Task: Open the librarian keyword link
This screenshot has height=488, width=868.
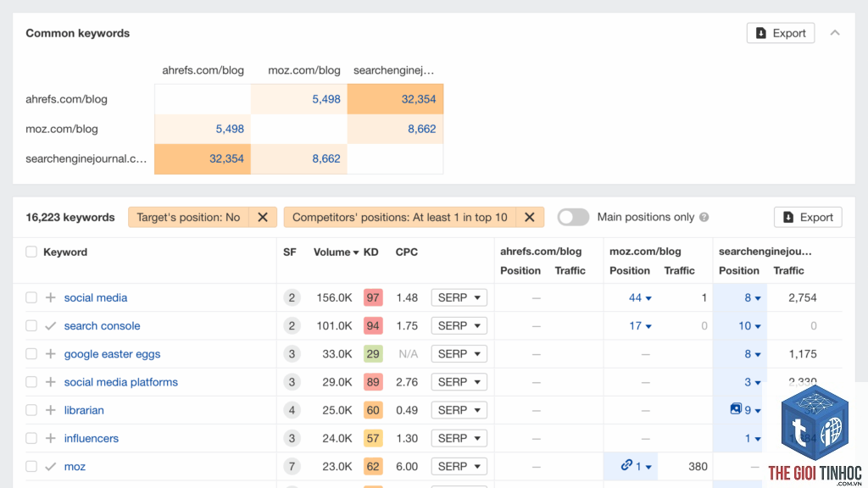Action: 84,411
